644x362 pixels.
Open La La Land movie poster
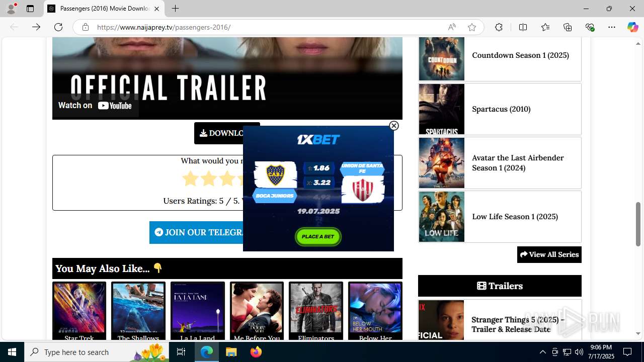[x=197, y=308]
